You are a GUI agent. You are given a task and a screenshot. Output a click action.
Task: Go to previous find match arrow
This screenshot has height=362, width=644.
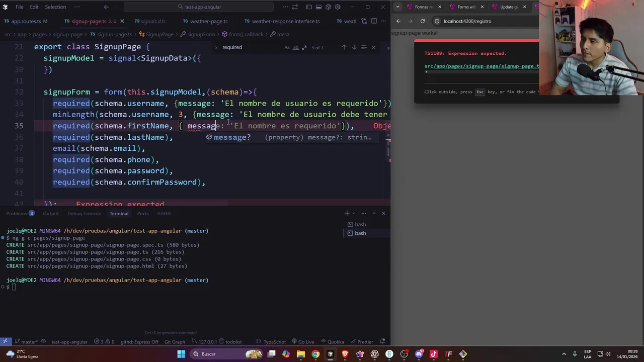(x=344, y=47)
